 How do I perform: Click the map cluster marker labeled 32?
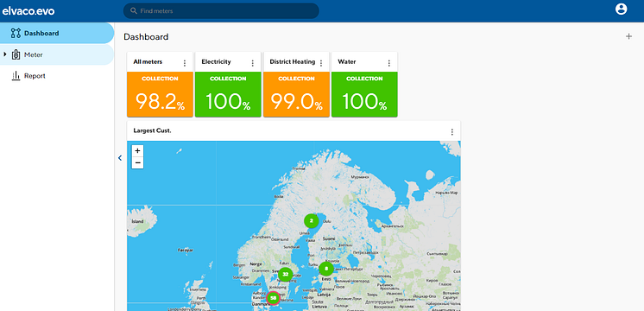286,274
